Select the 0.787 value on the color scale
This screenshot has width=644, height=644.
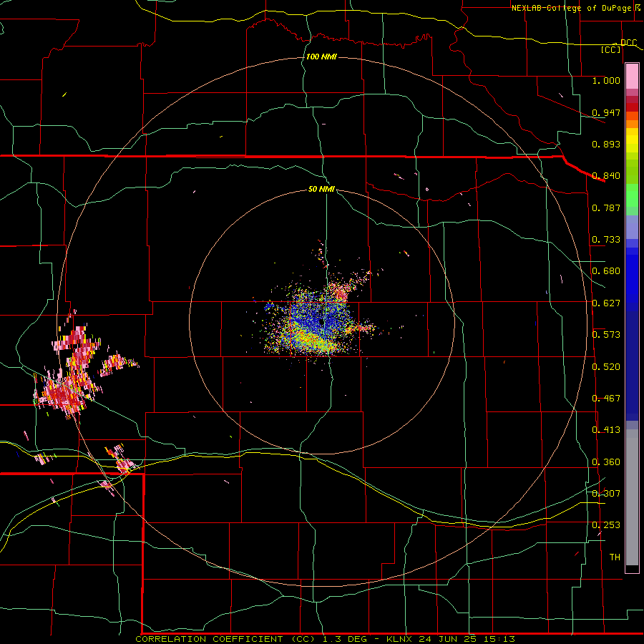606,208
